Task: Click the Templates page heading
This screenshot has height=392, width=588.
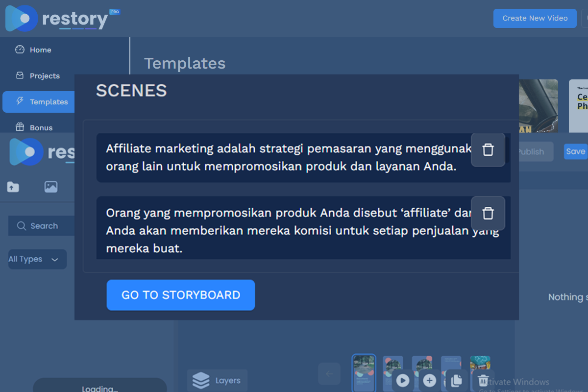Action: [185, 63]
